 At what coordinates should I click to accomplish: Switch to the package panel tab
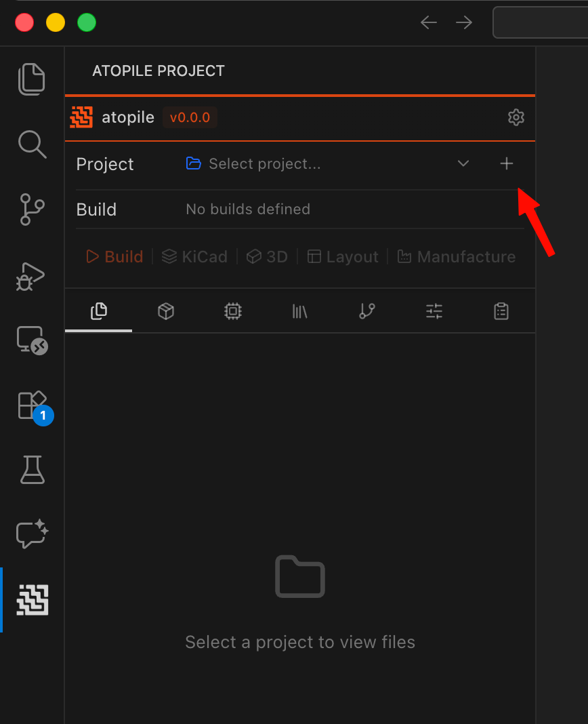coord(165,311)
